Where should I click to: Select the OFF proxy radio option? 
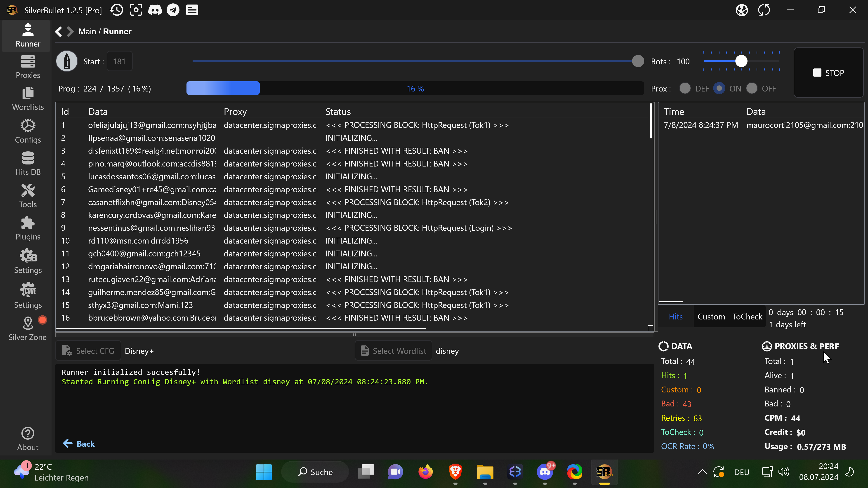(751, 89)
